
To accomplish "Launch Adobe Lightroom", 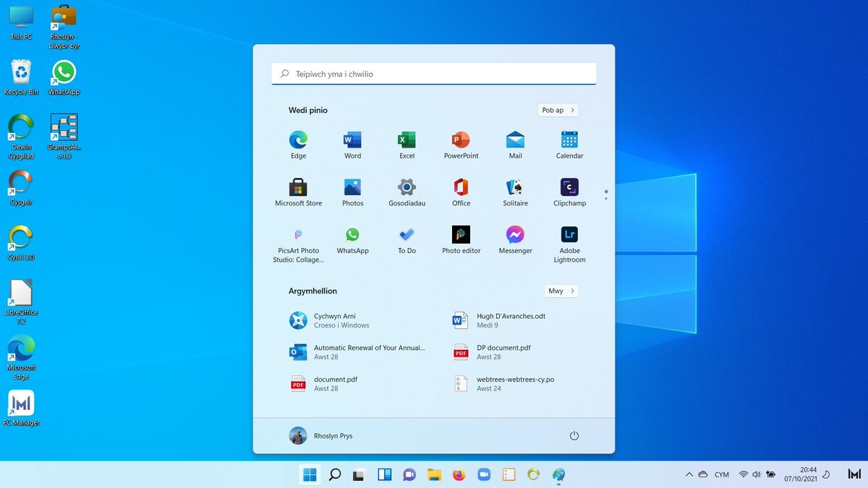I will (x=569, y=244).
